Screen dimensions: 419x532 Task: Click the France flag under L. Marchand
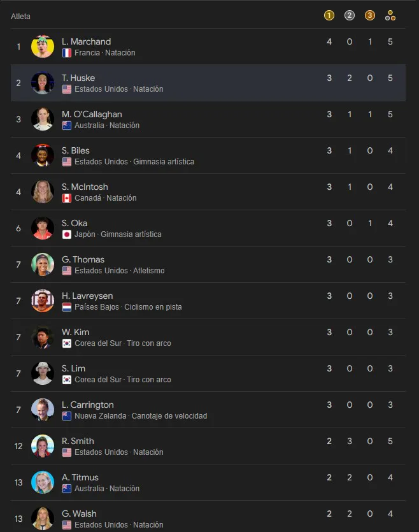pyautogui.click(x=67, y=53)
